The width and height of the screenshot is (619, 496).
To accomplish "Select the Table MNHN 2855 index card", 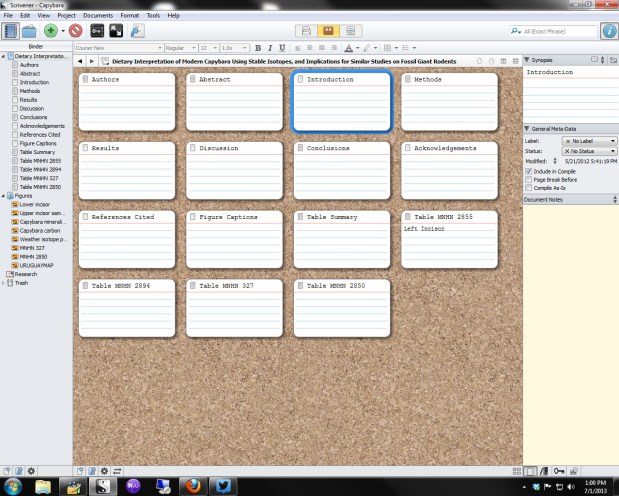I will point(449,239).
